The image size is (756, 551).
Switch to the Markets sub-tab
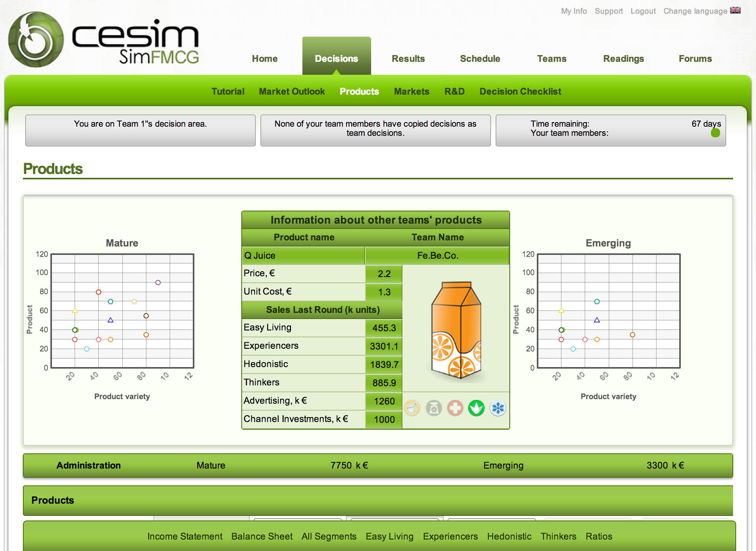point(412,92)
